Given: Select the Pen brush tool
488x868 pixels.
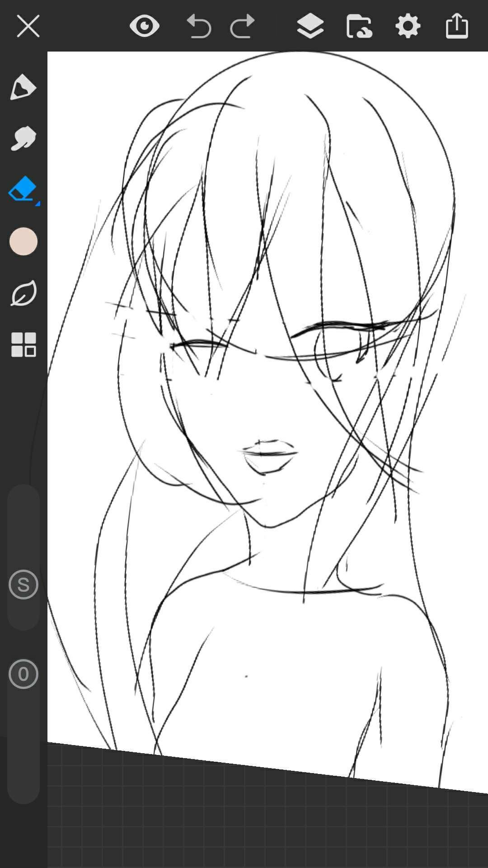Looking at the screenshot, I should tap(23, 87).
